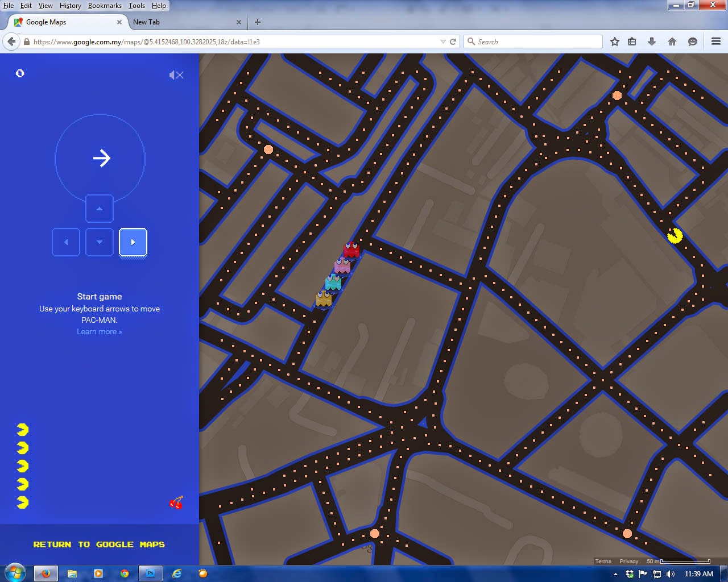Open the Downloads arrow icon
This screenshot has width=728, height=582.
tap(652, 41)
